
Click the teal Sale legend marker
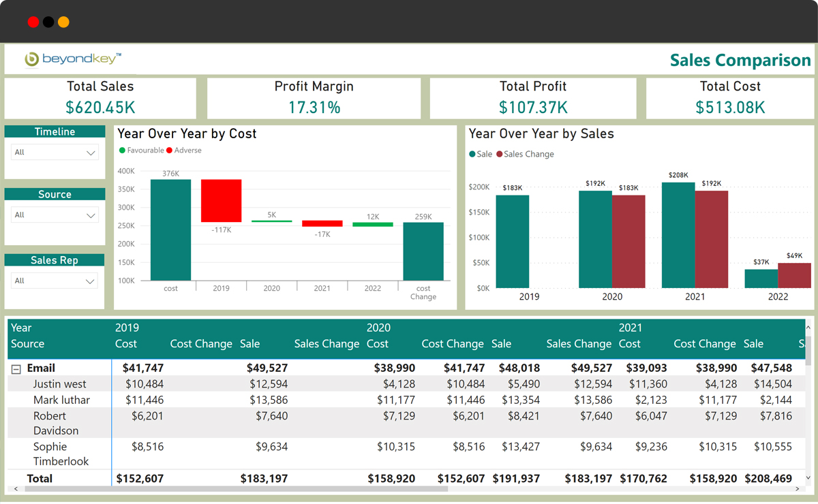[472, 155]
